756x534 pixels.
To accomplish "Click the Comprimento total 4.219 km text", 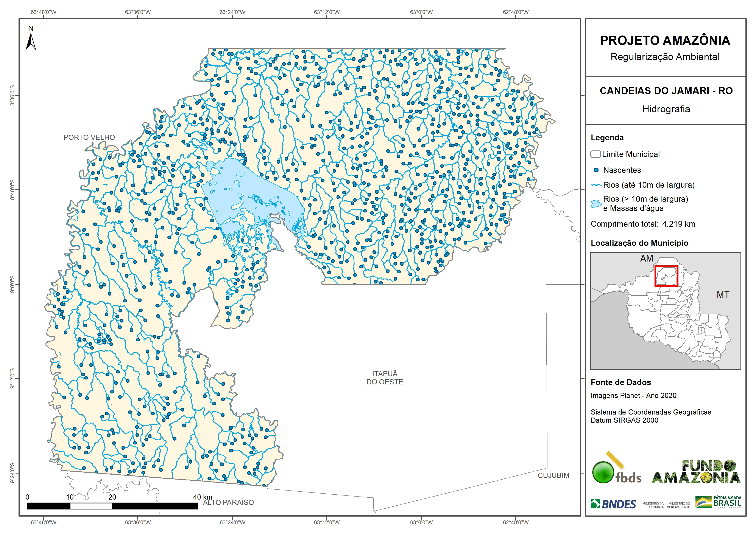I will (x=643, y=224).
